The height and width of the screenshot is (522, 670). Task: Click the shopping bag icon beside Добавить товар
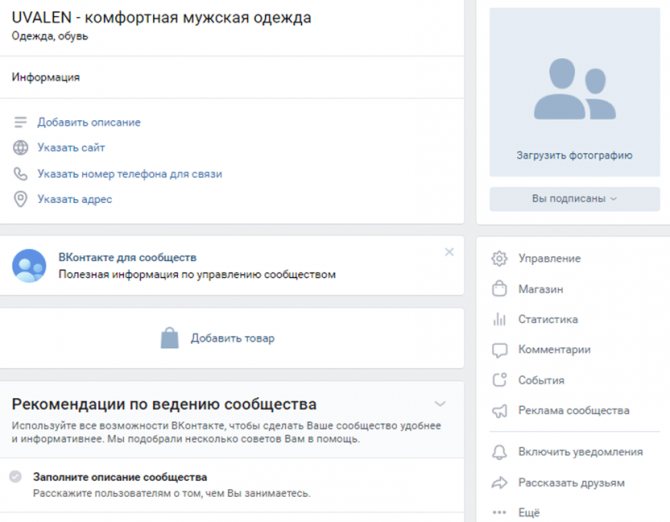pos(170,338)
